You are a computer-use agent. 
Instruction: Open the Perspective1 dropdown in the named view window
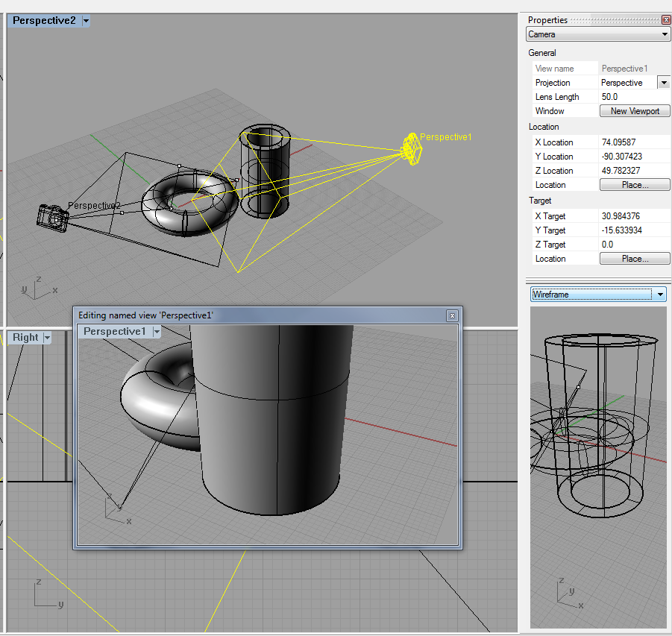pyautogui.click(x=155, y=331)
